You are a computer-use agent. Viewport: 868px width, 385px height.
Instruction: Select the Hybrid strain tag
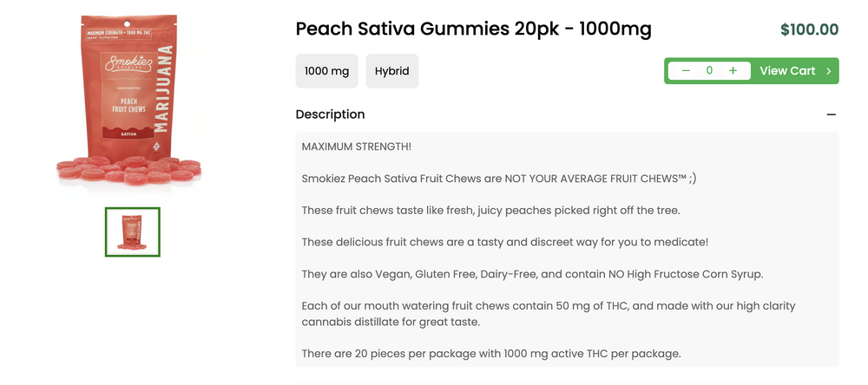(391, 71)
